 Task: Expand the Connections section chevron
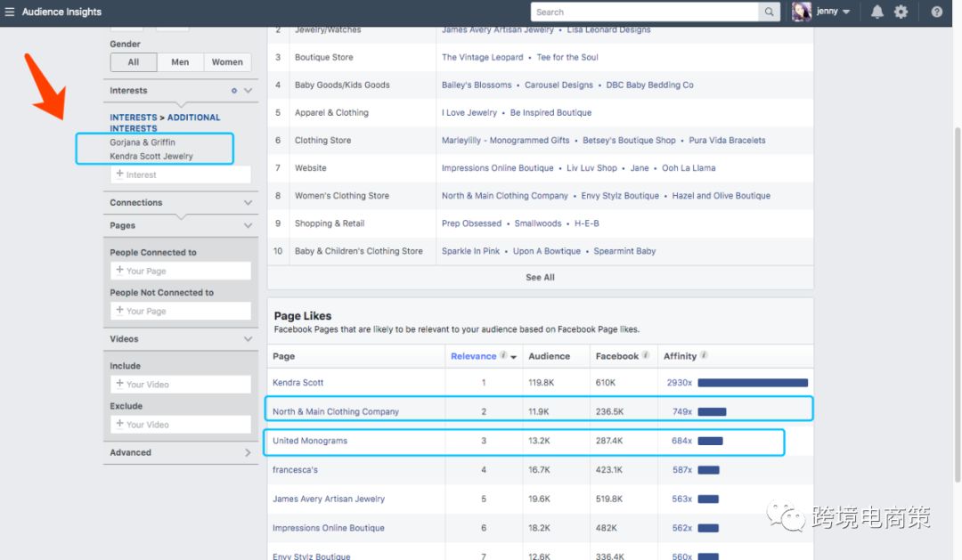pyautogui.click(x=249, y=203)
